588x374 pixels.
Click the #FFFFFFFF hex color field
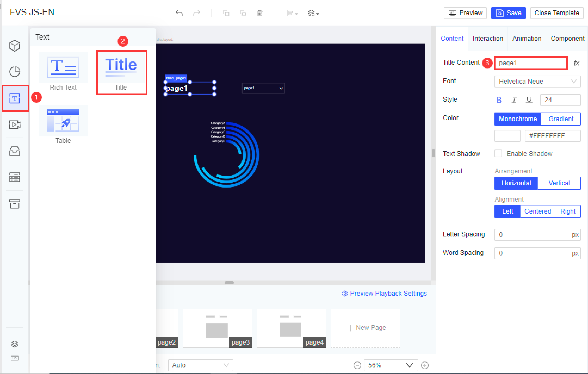pos(553,136)
